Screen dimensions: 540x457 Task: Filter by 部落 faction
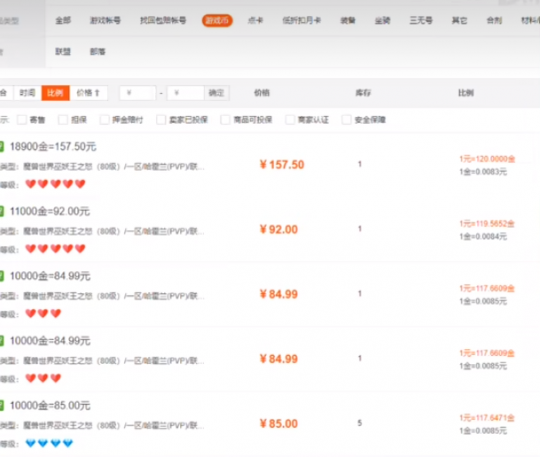(x=98, y=52)
